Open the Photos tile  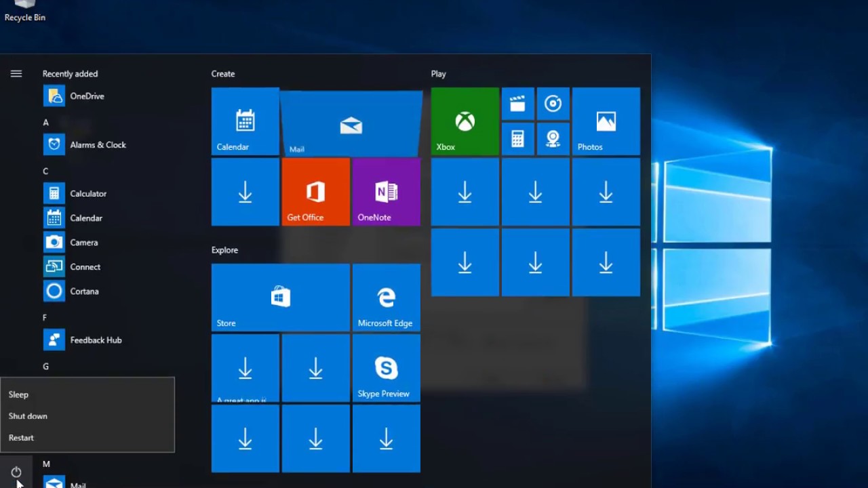[x=606, y=121]
